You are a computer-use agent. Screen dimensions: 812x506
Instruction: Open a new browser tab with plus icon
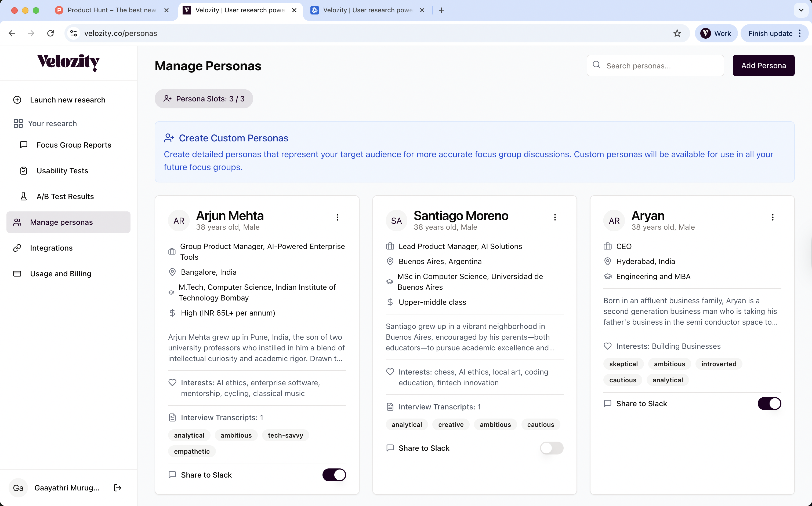click(441, 10)
